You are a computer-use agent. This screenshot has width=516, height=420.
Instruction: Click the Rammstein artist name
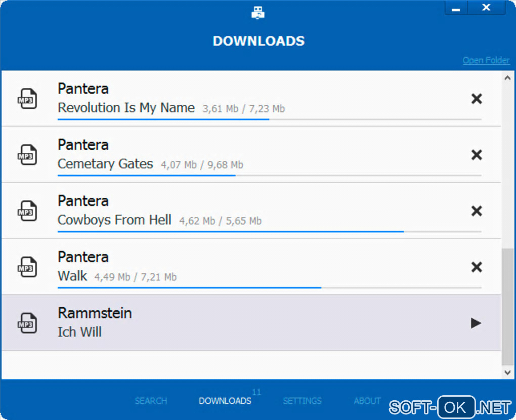click(x=95, y=313)
